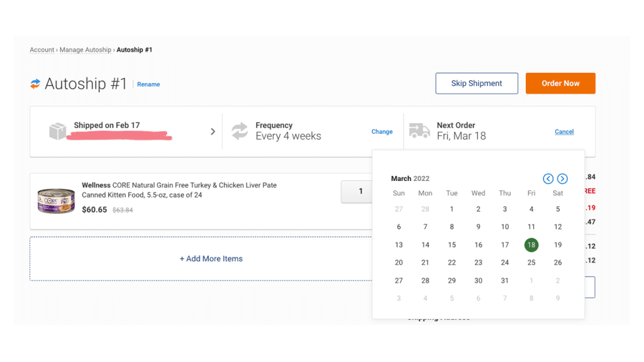Screen dimensions: 644x362
Task: Select March 9 in the calendar
Action: 478,226
